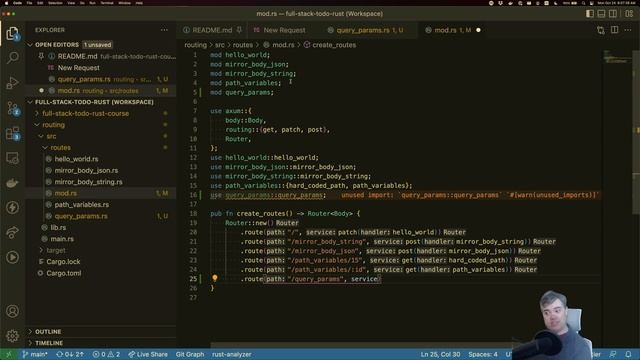Click routing breadcrumb segment
The height and width of the screenshot is (360, 640).
pyautogui.click(x=195, y=45)
